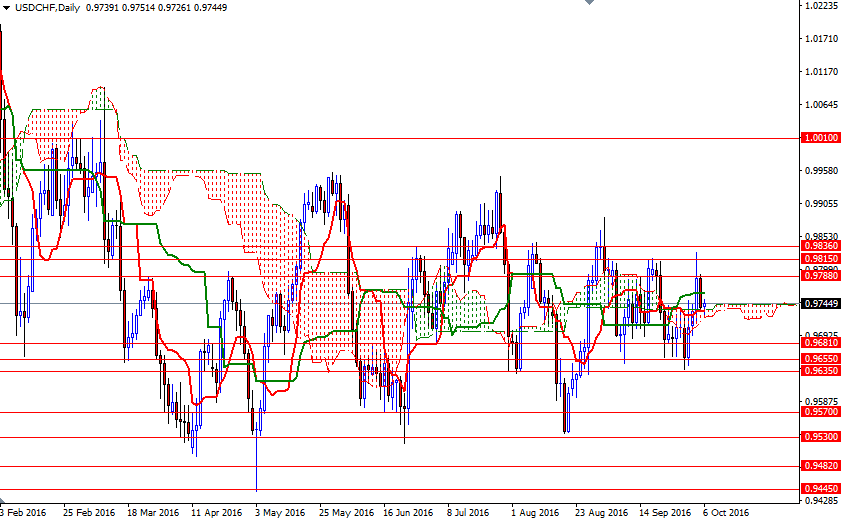Select the 0.94820 price level label
Screen dimensions: 841x521
tap(820, 466)
